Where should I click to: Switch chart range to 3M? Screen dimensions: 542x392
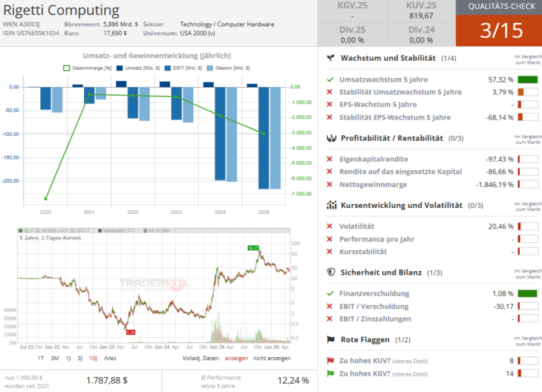55,358
